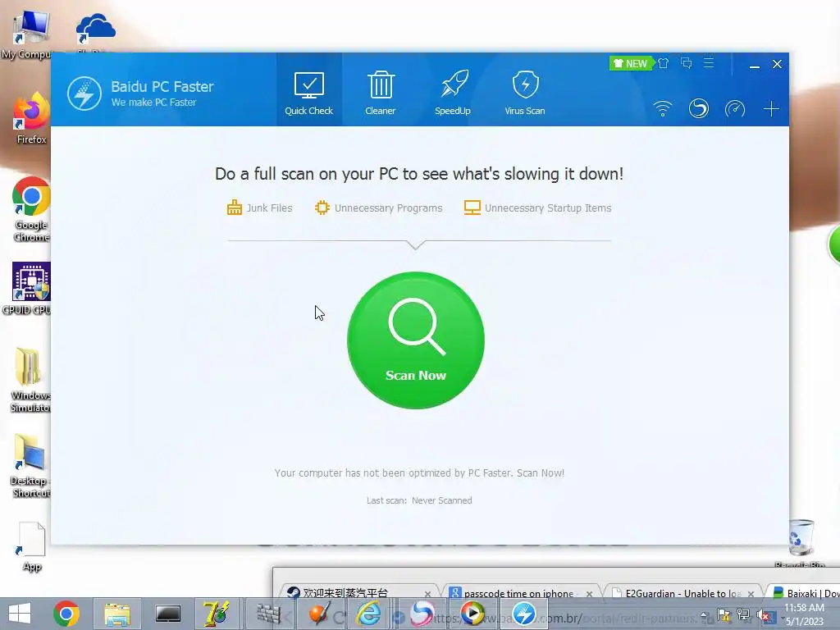Image resolution: width=840 pixels, height=630 pixels.
Task: Open the swirl browser tool icon
Action: (x=699, y=109)
